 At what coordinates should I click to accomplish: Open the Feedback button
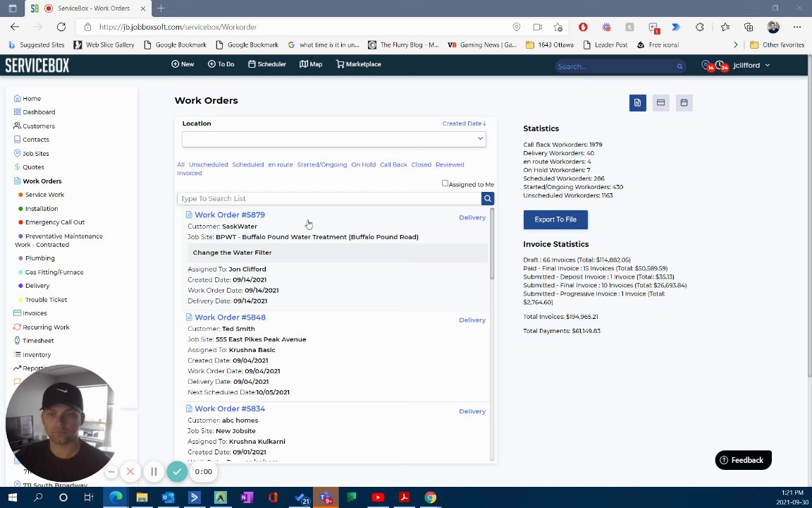click(x=743, y=460)
